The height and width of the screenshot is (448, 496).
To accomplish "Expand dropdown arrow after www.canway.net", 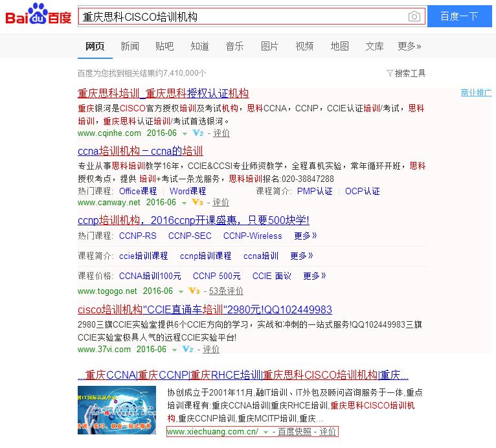I will [x=183, y=202].
